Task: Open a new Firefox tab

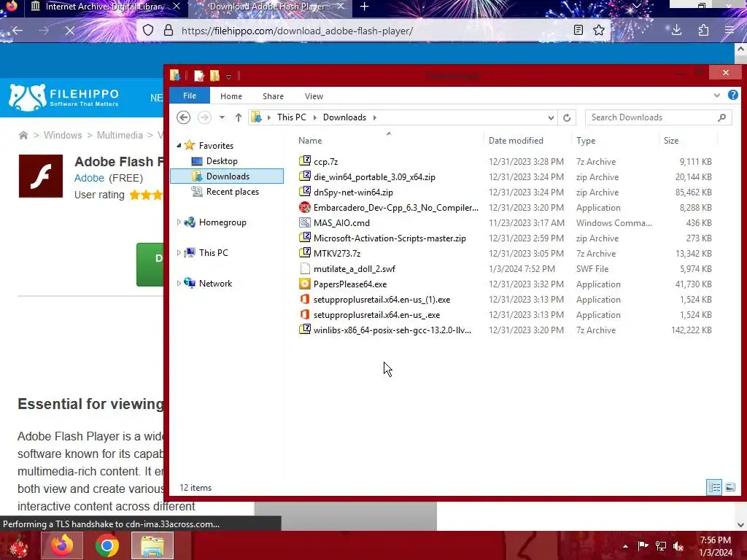Action: click(365, 7)
